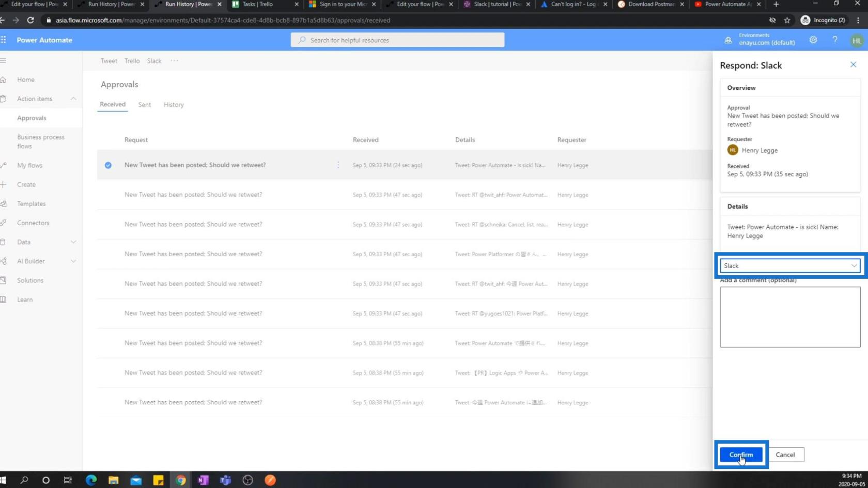Open Cortana circle on the taskbar

pyautogui.click(x=46, y=480)
